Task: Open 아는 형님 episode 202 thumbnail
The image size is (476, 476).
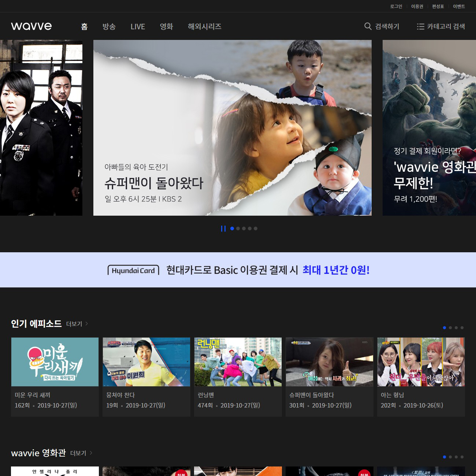Action: click(421, 362)
